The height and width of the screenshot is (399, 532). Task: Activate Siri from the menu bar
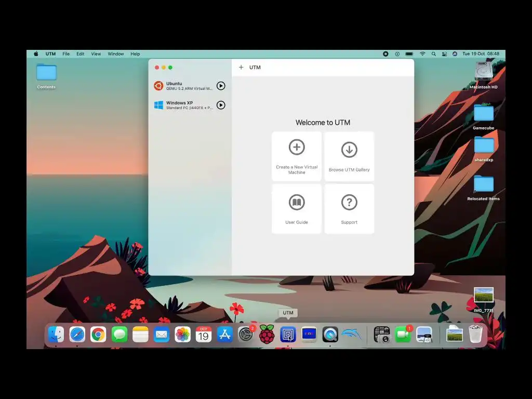455,54
